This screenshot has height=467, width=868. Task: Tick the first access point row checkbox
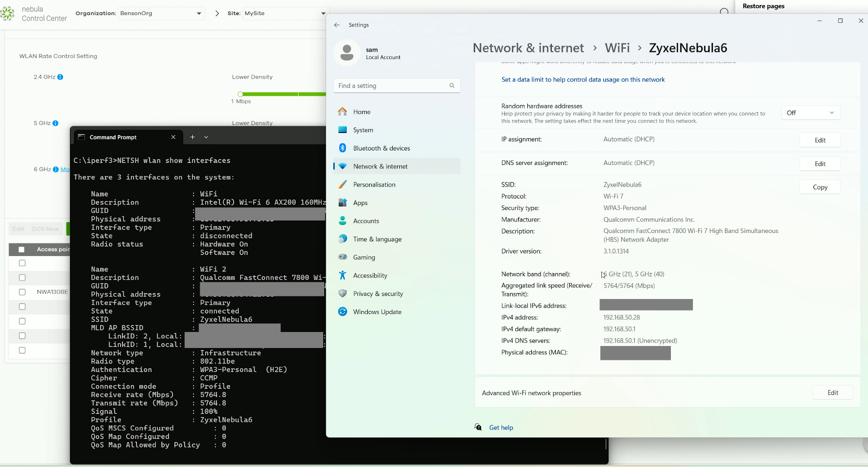click(x=22, y=263)
